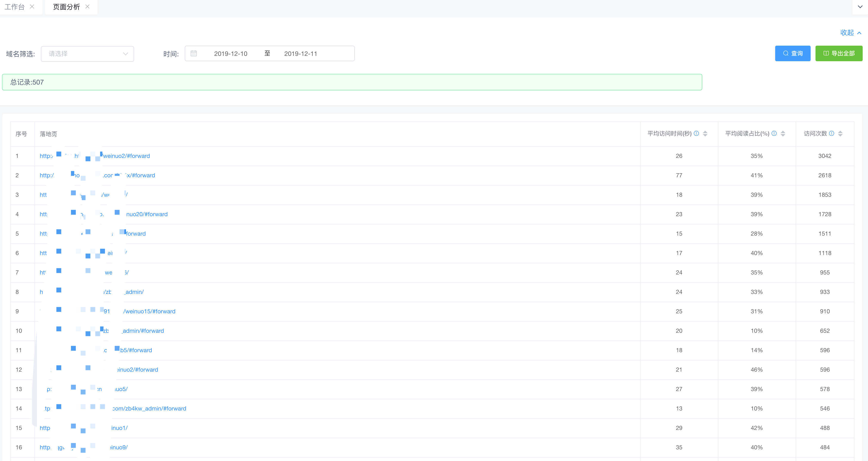Open row 15 link ending inuo1/
This screenshot has height=461, width=868.
(x=84, y=428)
